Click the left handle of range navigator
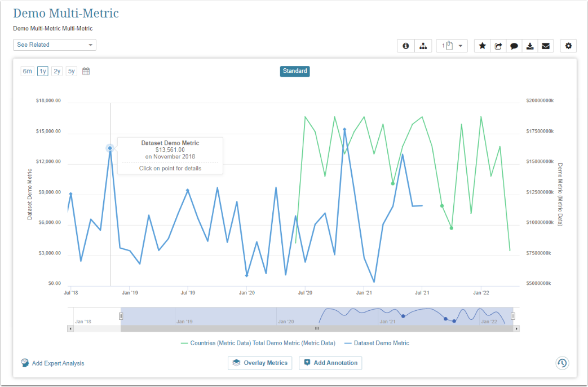The height and width of the screenshot is (387, 588). (121, 316)
